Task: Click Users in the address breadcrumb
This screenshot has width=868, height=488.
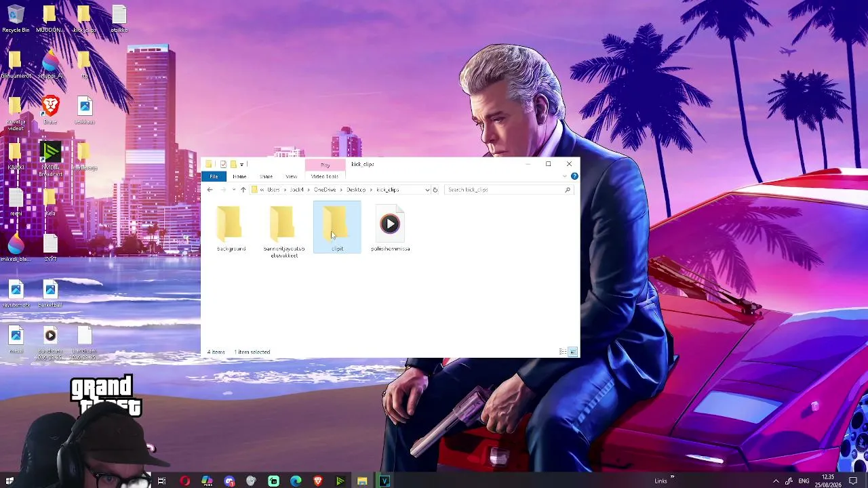Action: (x=273, y=190)
